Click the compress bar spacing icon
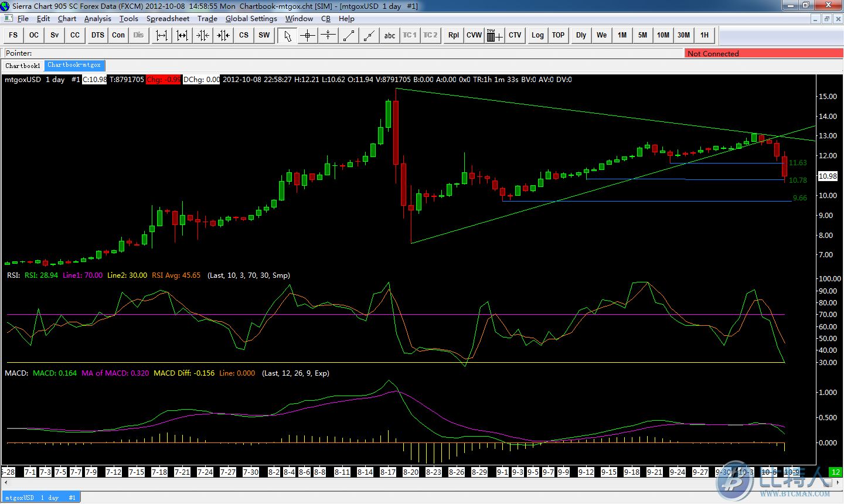This screenshot has height=504, width=844. point(203,35)
